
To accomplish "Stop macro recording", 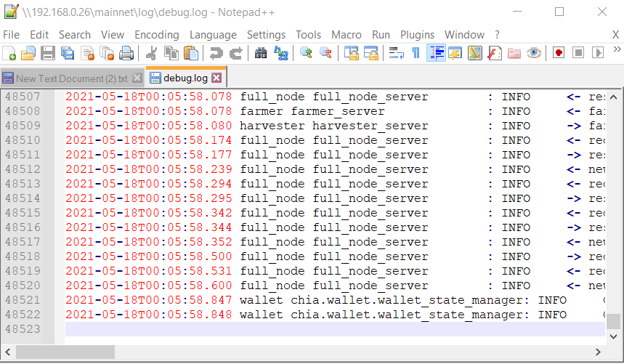I will pyautogui.click(x=578, y=52).
